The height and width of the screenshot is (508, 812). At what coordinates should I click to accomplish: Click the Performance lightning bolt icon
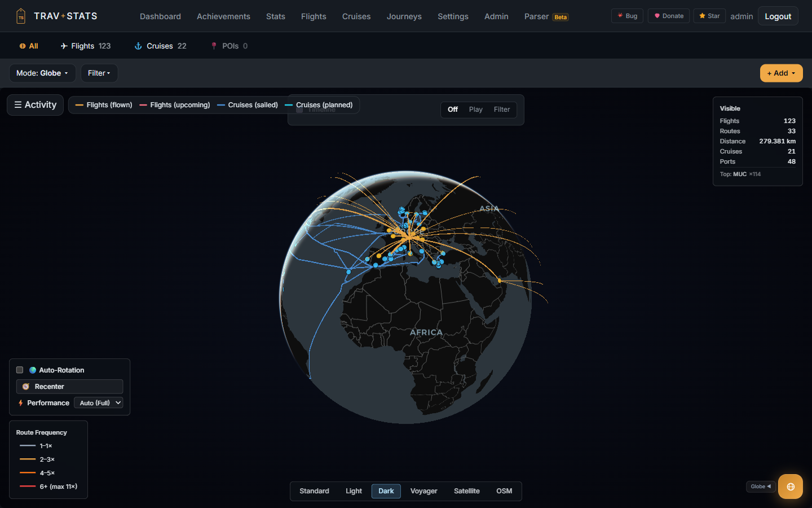20,403
